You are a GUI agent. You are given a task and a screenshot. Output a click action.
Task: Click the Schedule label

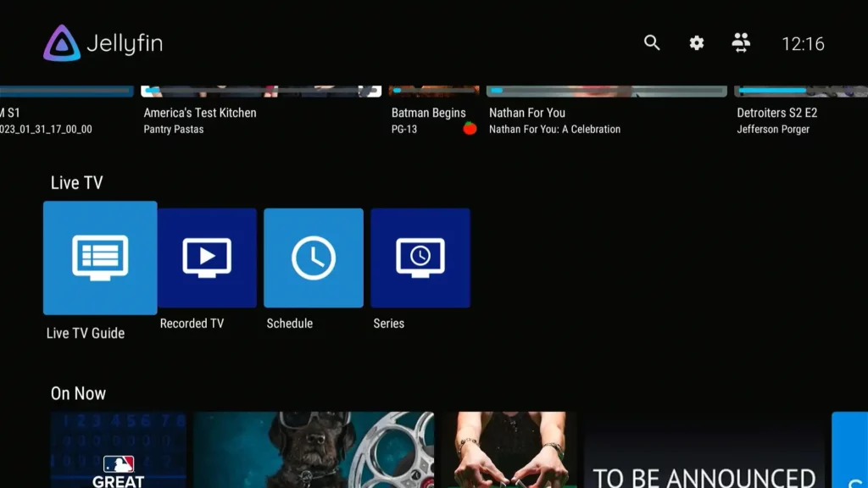[x=290, y=323]
